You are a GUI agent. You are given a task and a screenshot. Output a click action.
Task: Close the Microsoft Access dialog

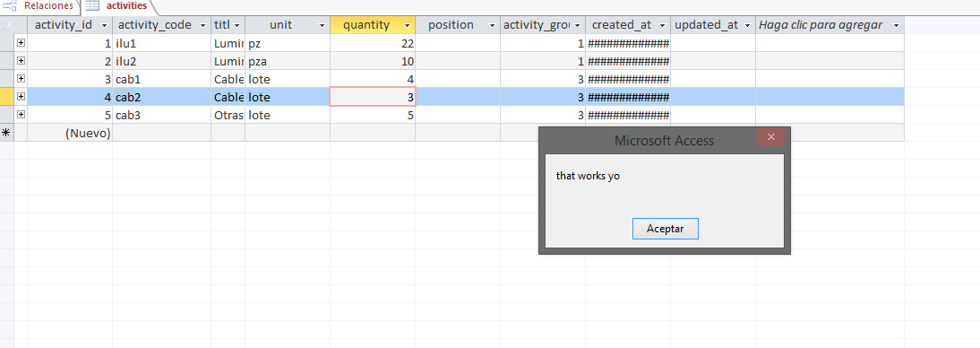pyautogui.click(x=770, y=137)
